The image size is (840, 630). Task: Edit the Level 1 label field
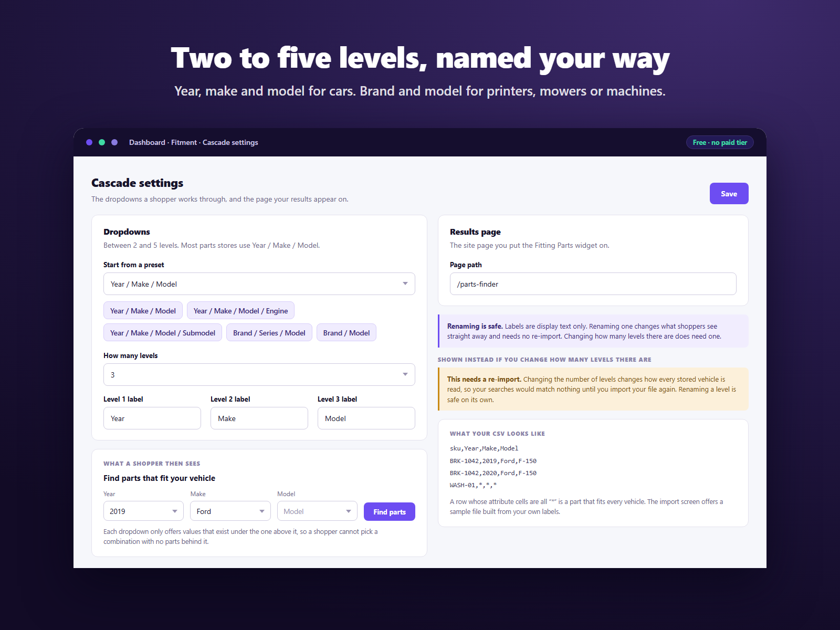click(x=152, y=418)
